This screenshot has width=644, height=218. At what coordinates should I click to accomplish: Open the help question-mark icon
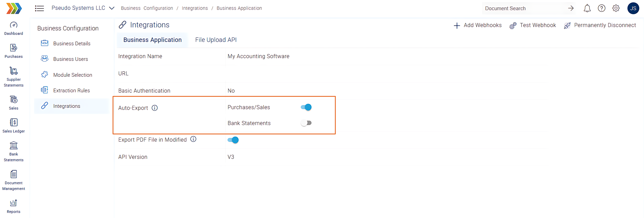[601, 8]
